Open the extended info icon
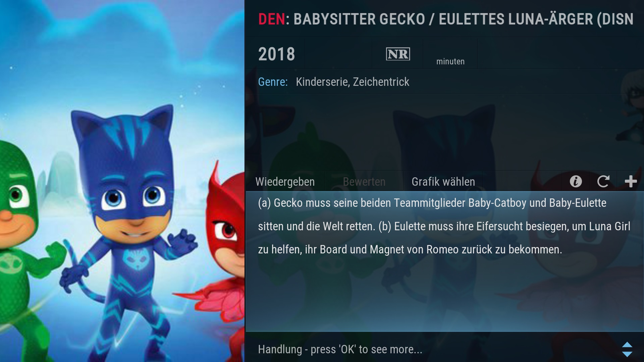The image size is (644, 362). [x=576, y=181]
